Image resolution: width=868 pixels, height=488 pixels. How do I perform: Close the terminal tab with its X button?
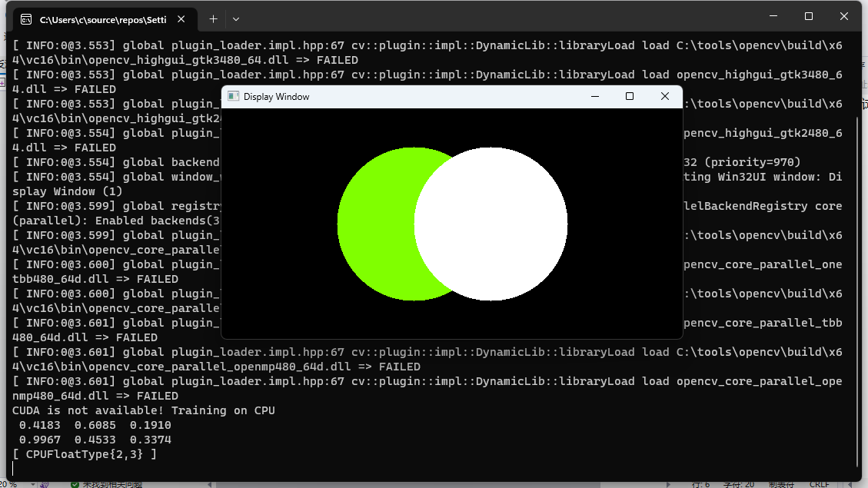coord(181,18)
